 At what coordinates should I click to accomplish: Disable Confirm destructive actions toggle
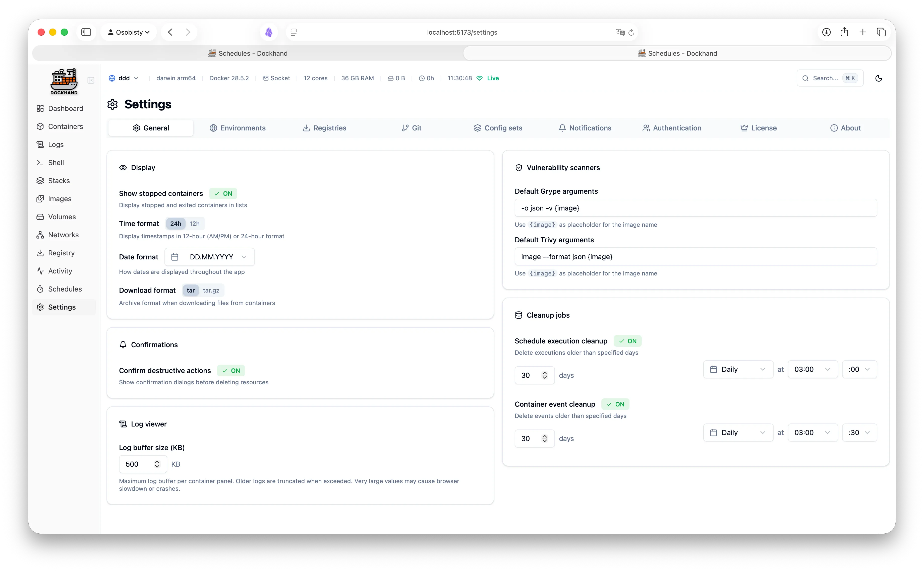(231, 371)
